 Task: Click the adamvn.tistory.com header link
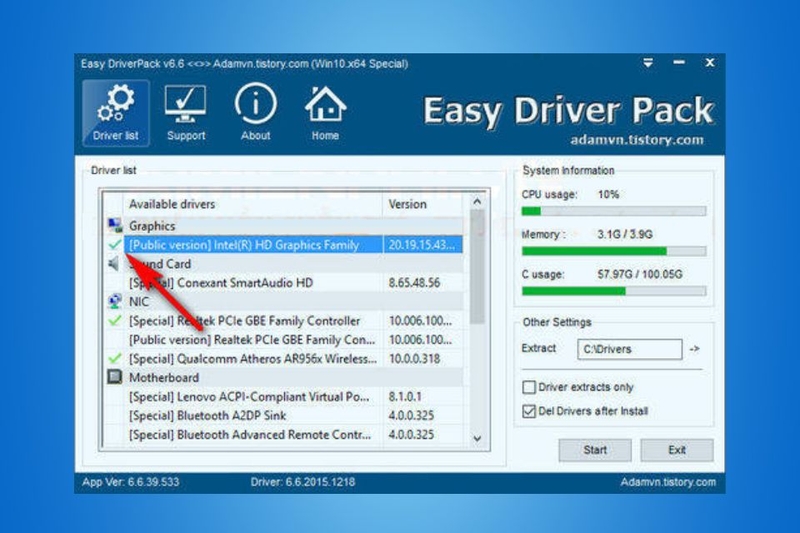click(637, 140)
